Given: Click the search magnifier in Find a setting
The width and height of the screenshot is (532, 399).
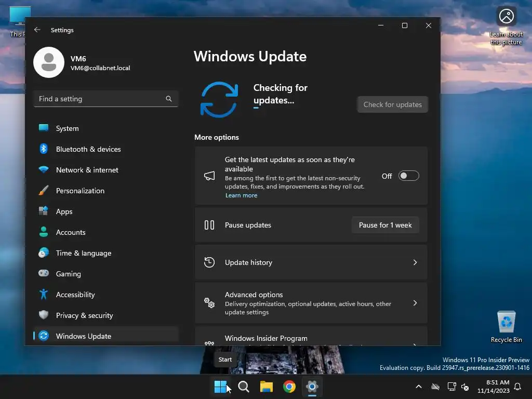Looking at the screenshot, I should 169,99.
